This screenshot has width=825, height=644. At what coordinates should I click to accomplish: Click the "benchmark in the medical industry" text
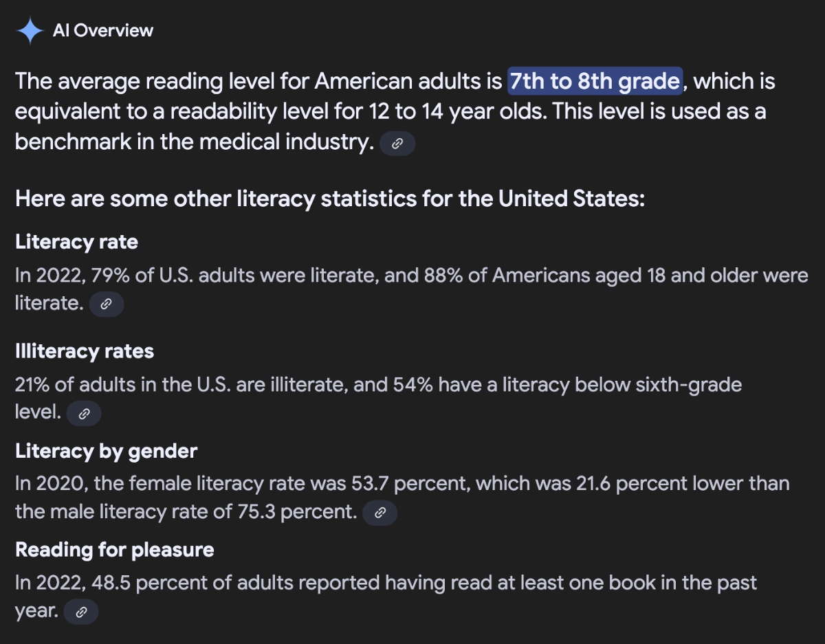click(194, 142)
